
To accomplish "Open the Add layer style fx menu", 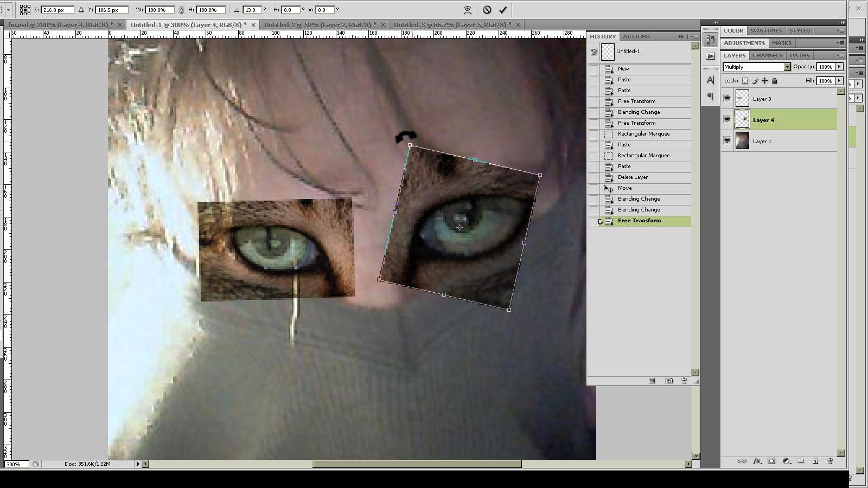I will click(x=757, y=461).
